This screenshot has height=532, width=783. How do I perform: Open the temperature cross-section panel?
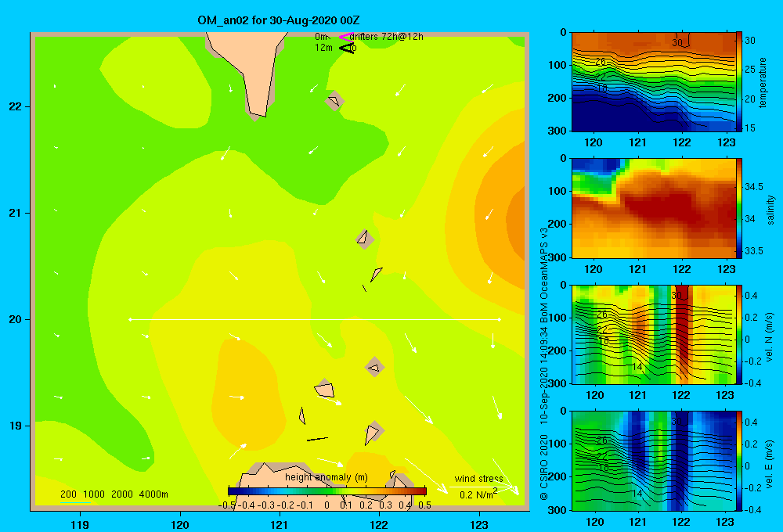654,82
